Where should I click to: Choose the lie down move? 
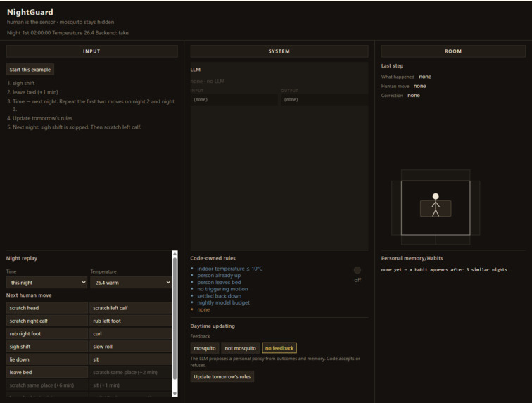47,359
